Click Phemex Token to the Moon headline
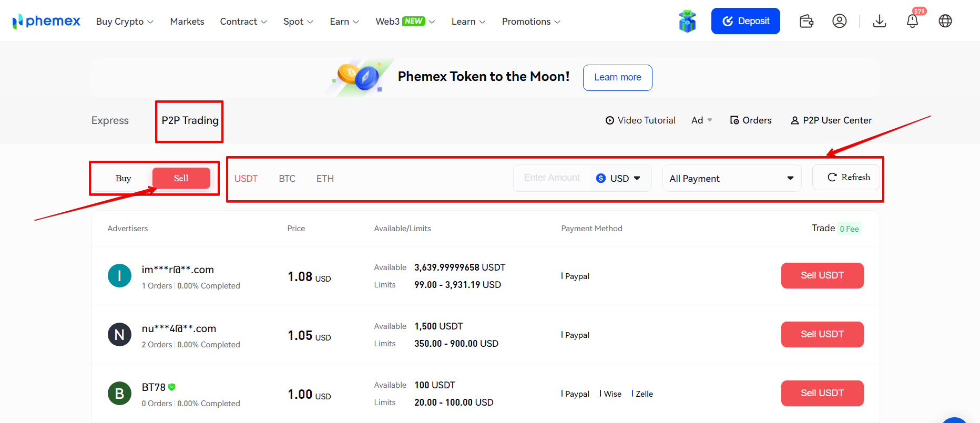This screenshot has height=423, width=980. [x=484, y=77]
